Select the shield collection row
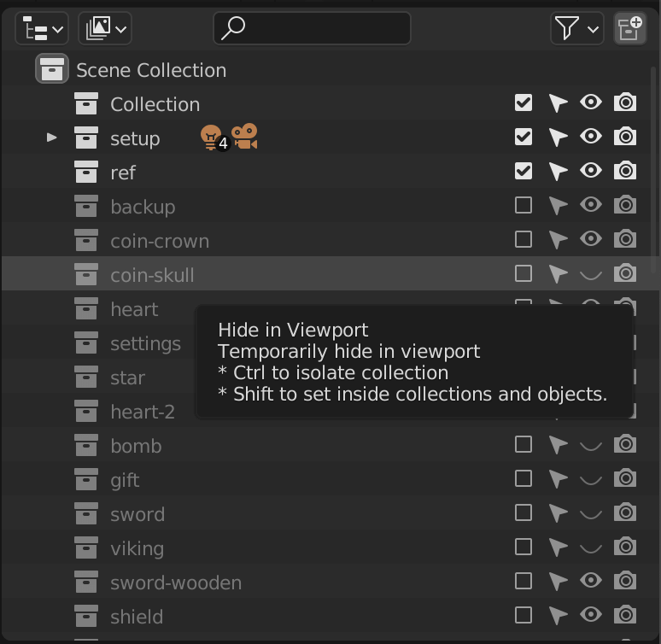The image size is (661, 644). click(327, 616)
